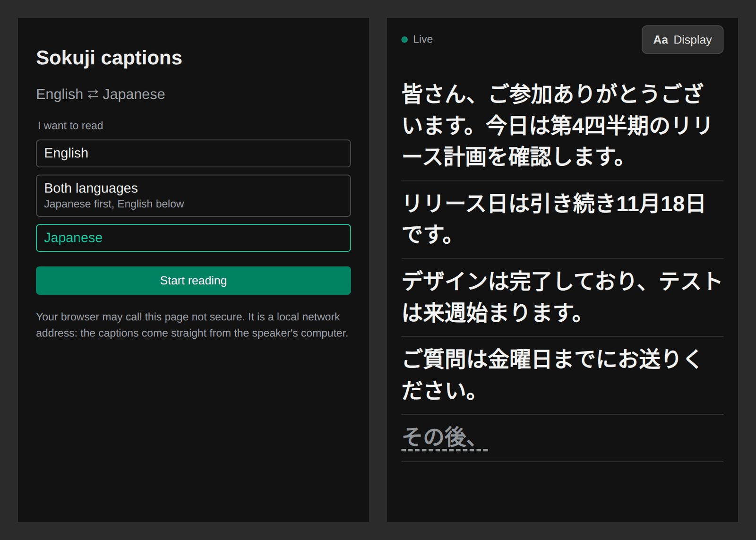Click the English ⇄ Japanese swap arrows
The image size is (756, 540).
(93, 94)
